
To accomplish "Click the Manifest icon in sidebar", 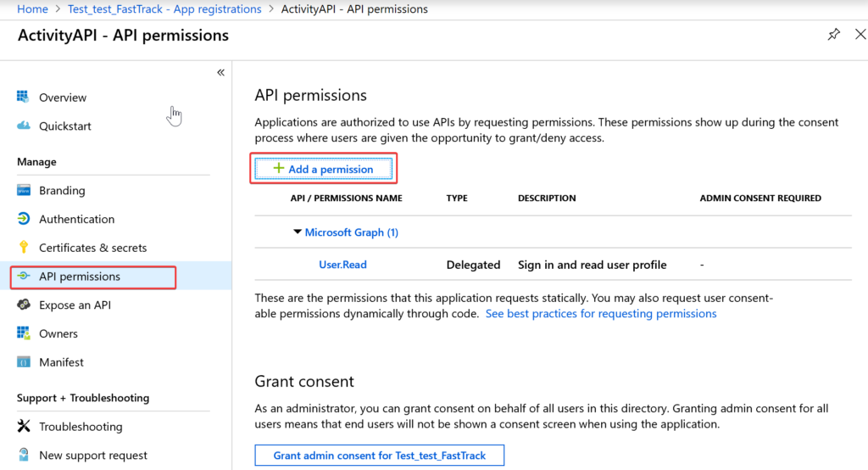I will pyautogui.click(x=23, y=362).
